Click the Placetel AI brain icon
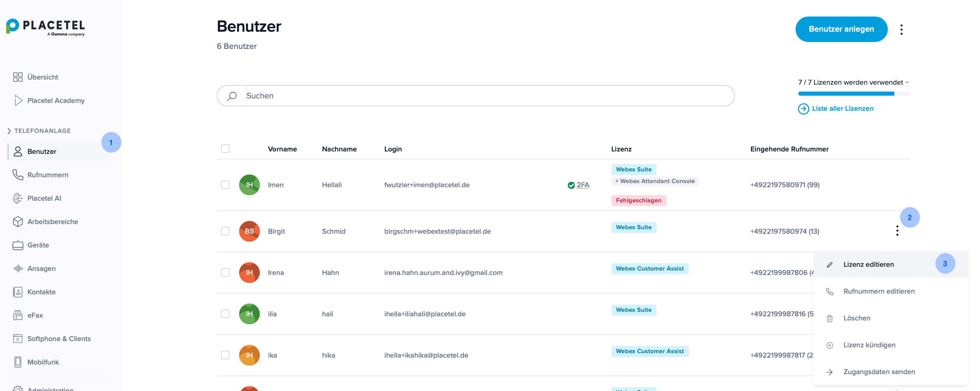Screen dimensions: 980x391 tap(18, 198)
